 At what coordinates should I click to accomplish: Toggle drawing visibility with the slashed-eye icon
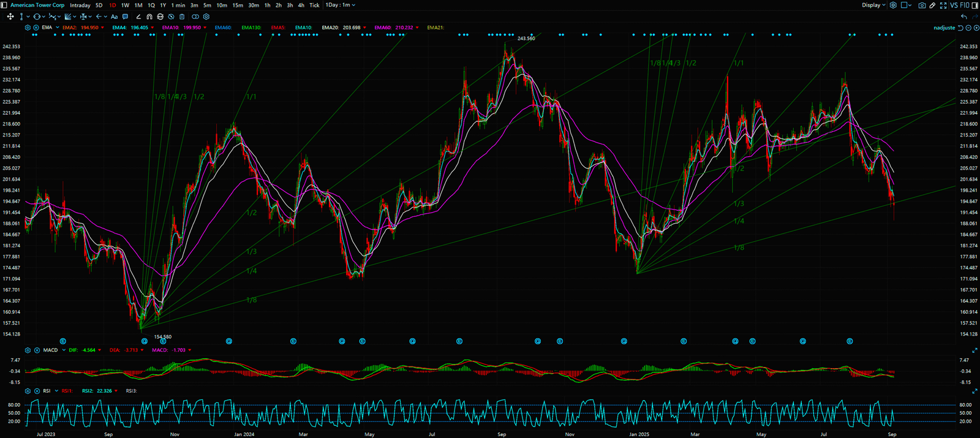(171, 17)
